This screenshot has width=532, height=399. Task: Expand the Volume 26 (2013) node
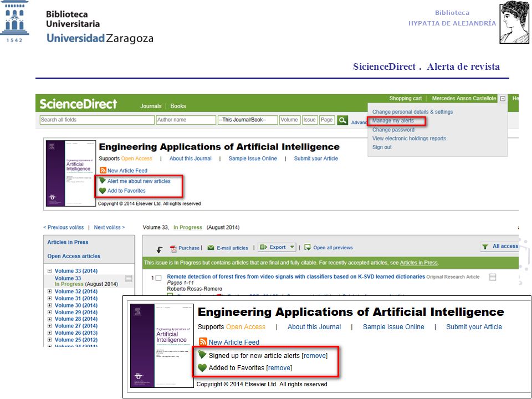[49, 333]
